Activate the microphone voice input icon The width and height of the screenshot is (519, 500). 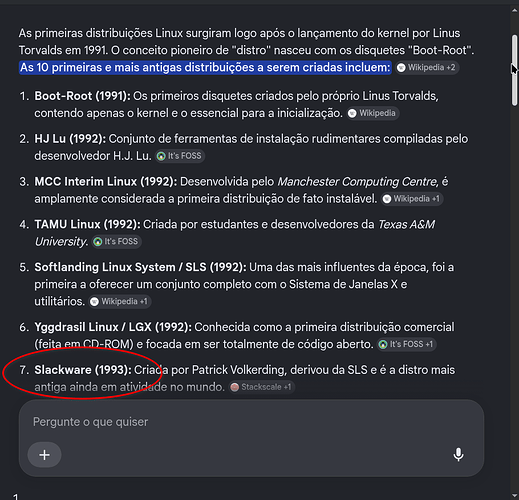click(x=458, y=454)
